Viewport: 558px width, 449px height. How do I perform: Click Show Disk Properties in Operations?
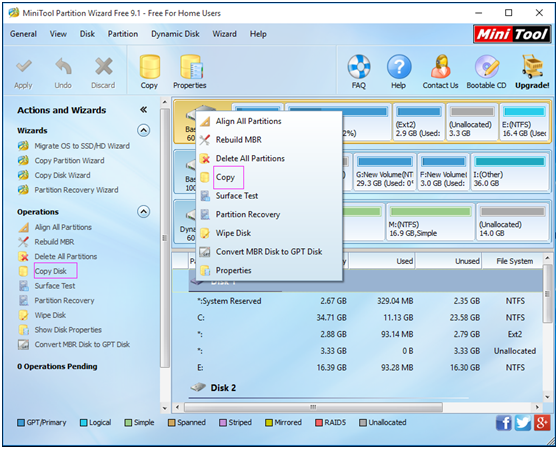(x=68, y=330)
